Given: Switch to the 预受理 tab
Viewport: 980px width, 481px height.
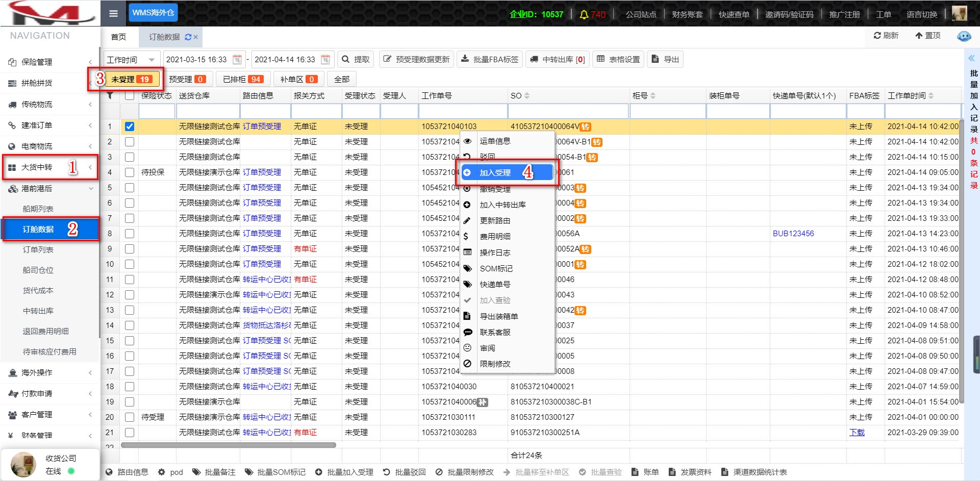Looking at the screenshot, I should [x=187, y=79].
